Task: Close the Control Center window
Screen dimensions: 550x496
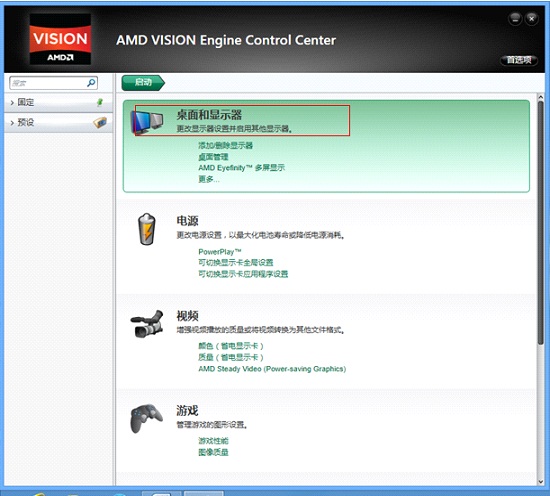Action: click(x=531, y=19)
